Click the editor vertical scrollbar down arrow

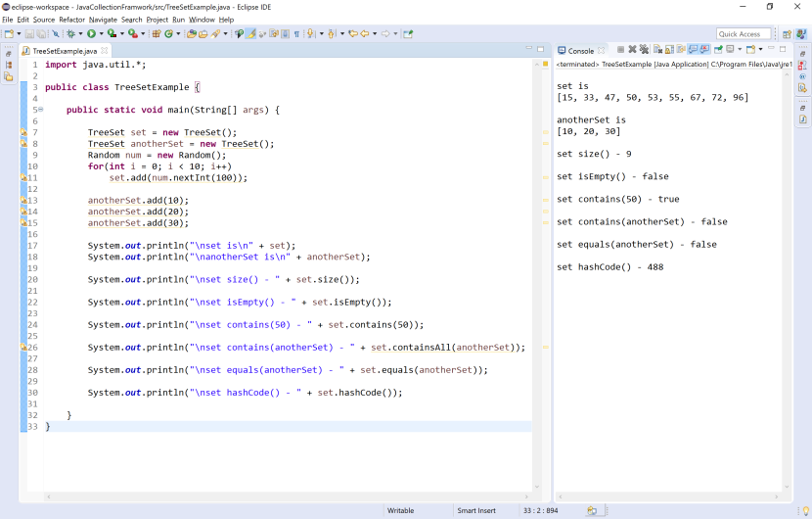tap(536, 487)
